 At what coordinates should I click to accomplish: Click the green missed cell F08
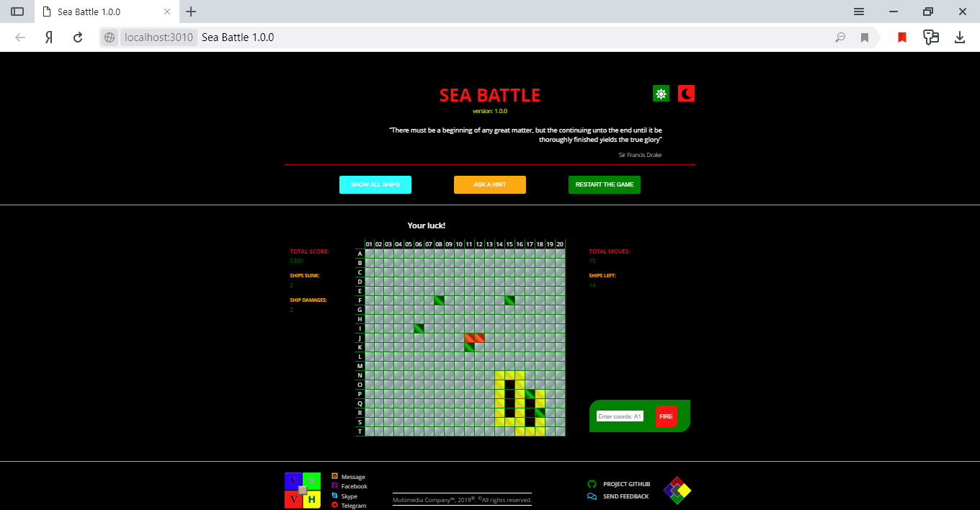point(440,300)
